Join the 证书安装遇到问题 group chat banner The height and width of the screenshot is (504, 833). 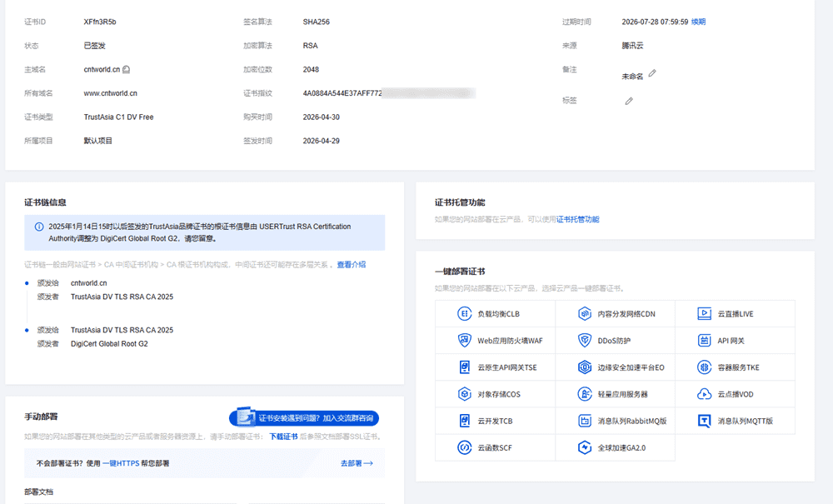pyautogui.click(x=304, y=417)
